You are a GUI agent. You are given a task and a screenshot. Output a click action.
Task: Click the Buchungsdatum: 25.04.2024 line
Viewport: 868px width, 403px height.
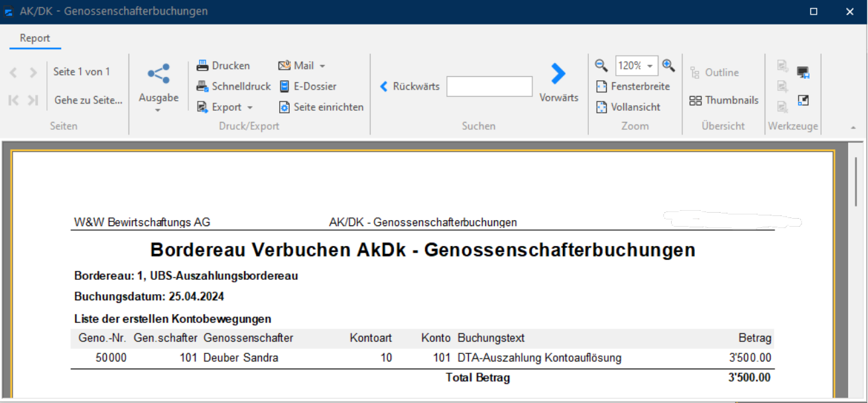coord(149,296)
